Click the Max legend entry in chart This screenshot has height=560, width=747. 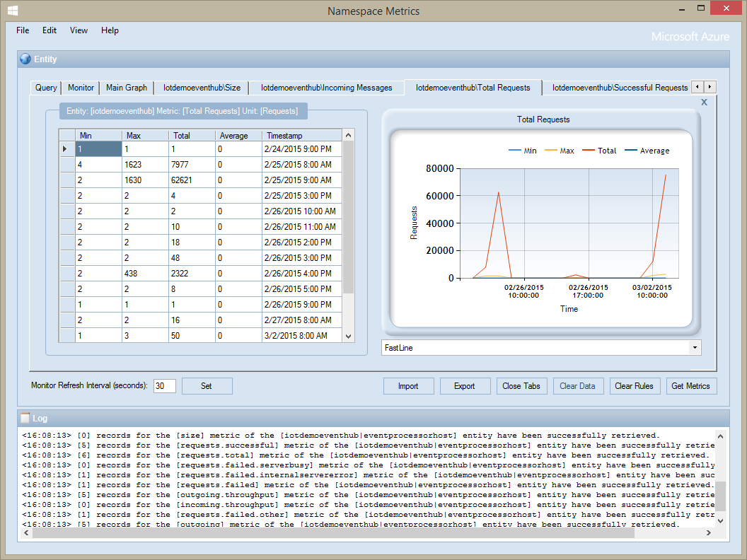pyautogui.click(x=560, y=151)
